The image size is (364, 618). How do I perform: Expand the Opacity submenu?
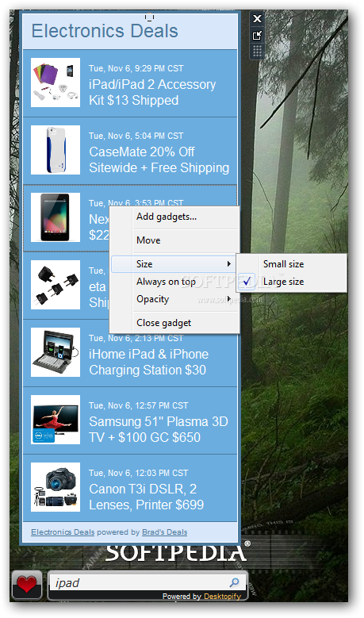(174, 299)
